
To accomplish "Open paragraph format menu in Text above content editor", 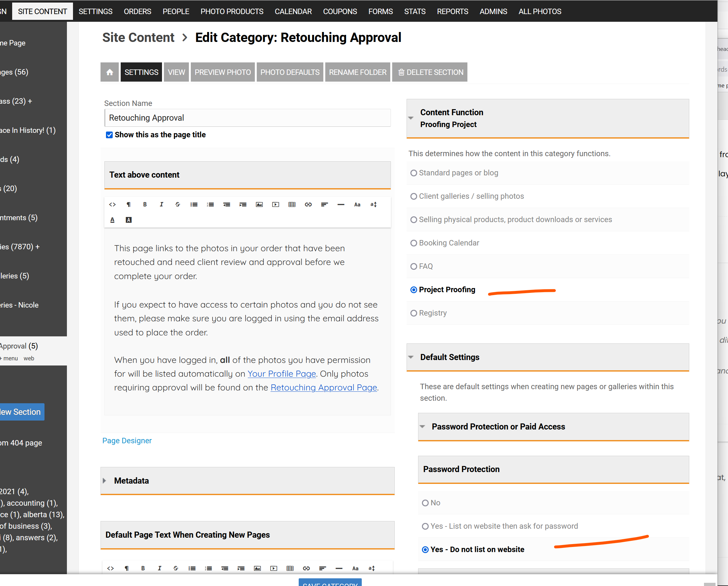I will (x=129, y=205).
